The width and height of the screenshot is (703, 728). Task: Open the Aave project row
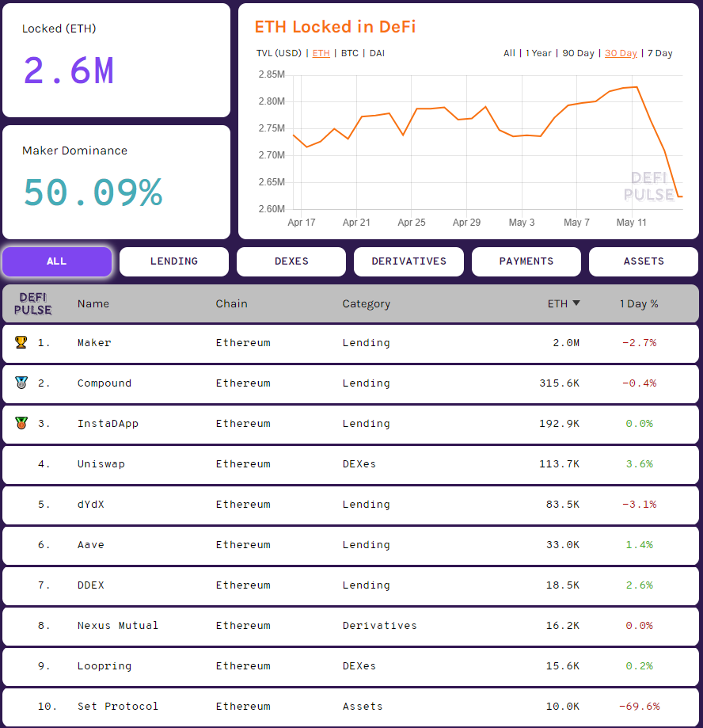(351, 546)
